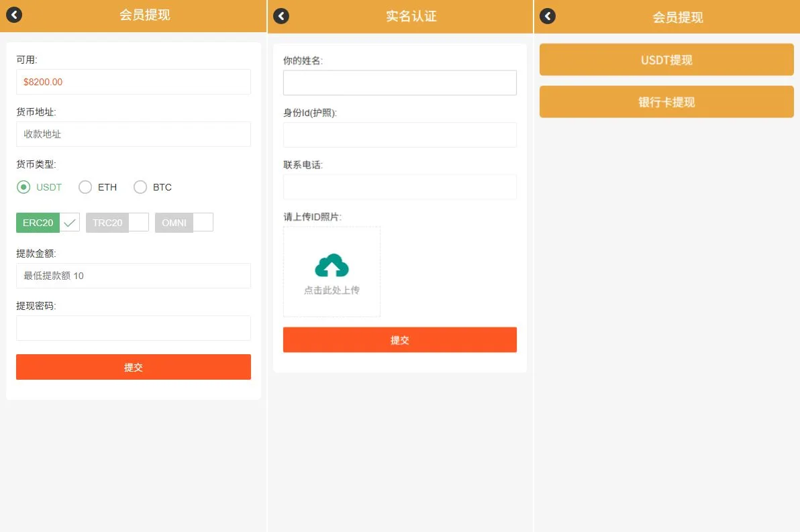Choose the ERC20 network option
Screen dimensions: 800x532
(48, 223)
